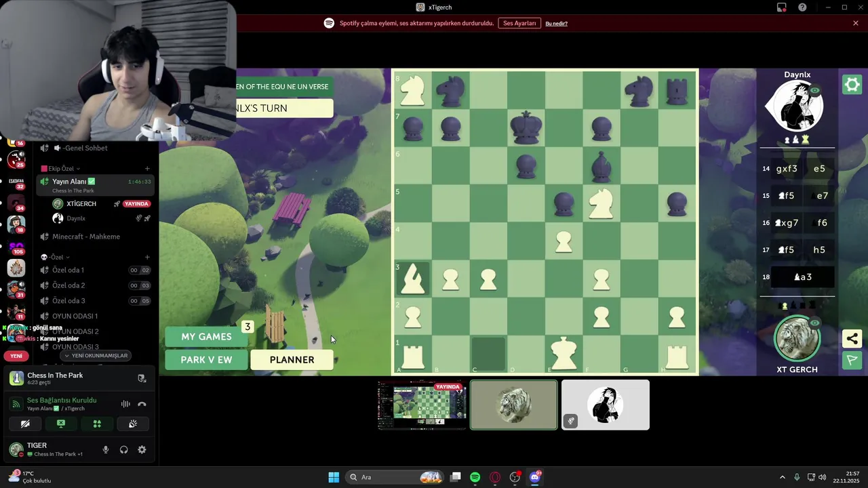Screen dimensions: 868x488
Task: Click Ses Ayarları button in Spotify banner
Action: pos(519,23)
